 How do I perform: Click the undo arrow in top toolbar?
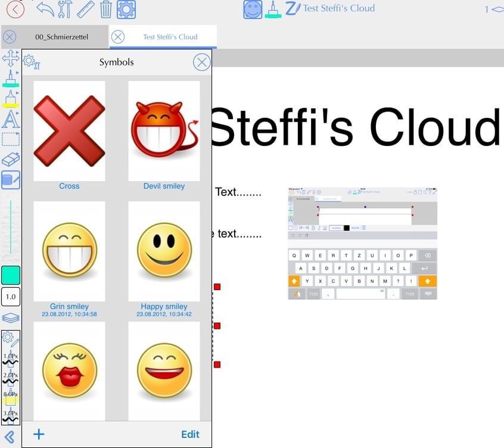tap(45, 8)
